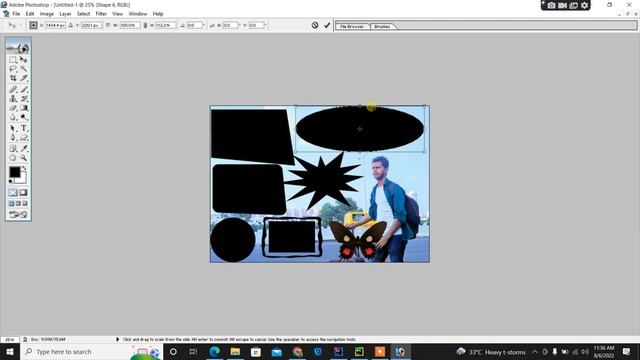
Task: Select the Magic Wand tool
Action: click(24, 69)
